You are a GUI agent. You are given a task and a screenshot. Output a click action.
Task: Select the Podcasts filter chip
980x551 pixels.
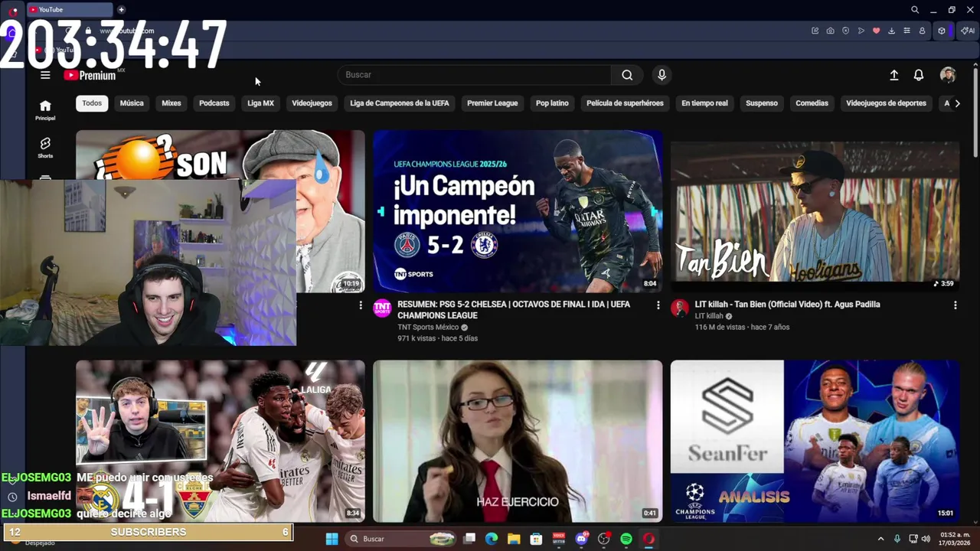pos(214,103)
